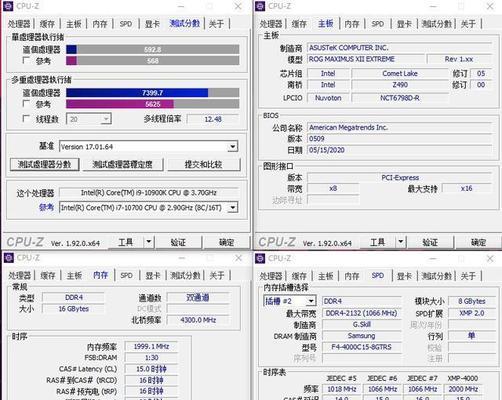Click the multi thread ratio field 12.48

(x=213, y=119)
